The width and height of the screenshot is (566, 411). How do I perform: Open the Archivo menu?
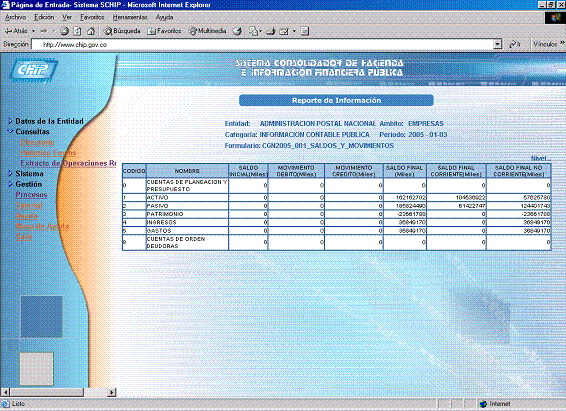pyautogui.click(x=16, y=17)
